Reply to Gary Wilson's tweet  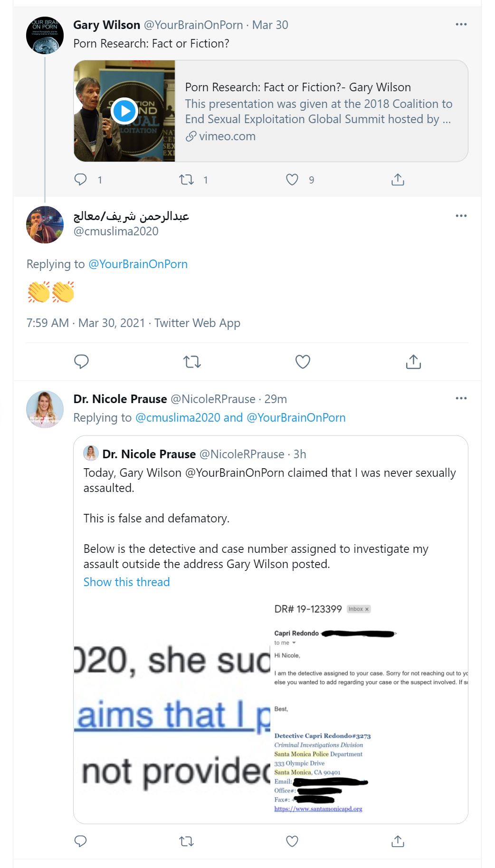pos(81,179)
